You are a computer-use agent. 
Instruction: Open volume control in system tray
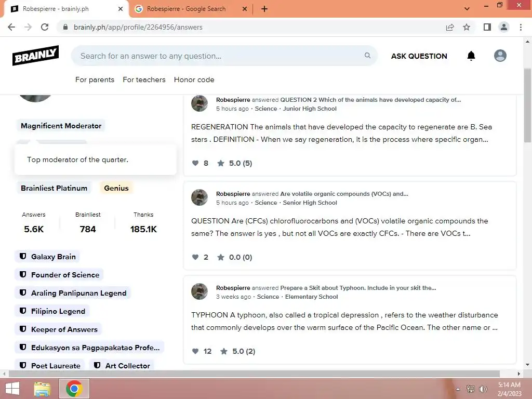point(483,389)
